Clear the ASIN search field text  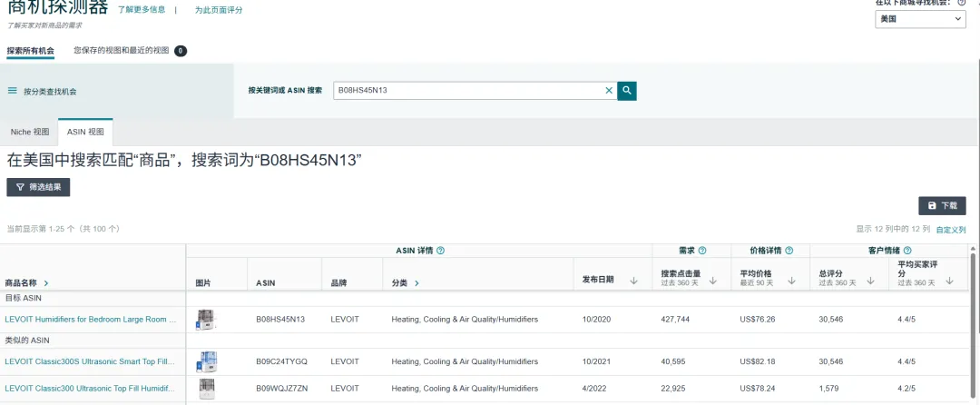tap(609, 91)
